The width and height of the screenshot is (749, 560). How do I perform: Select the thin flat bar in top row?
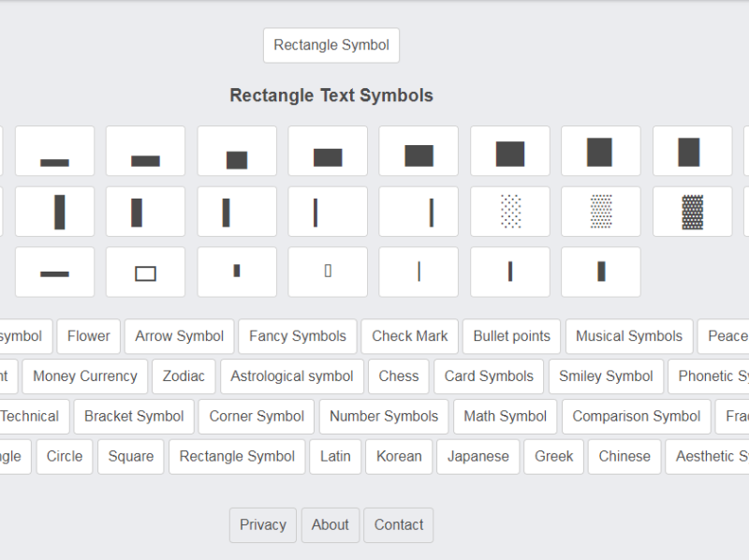tap(54, 152)
